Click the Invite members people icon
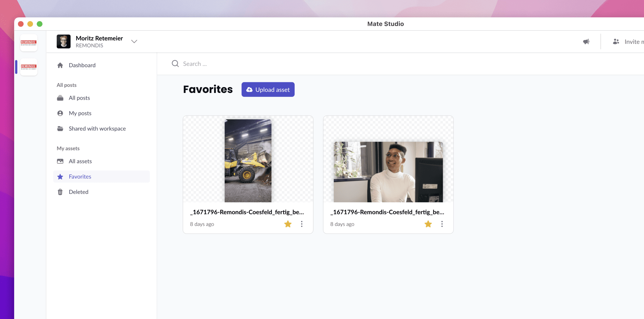The width and height of the screenshot is (644, 319). (616, 41)
